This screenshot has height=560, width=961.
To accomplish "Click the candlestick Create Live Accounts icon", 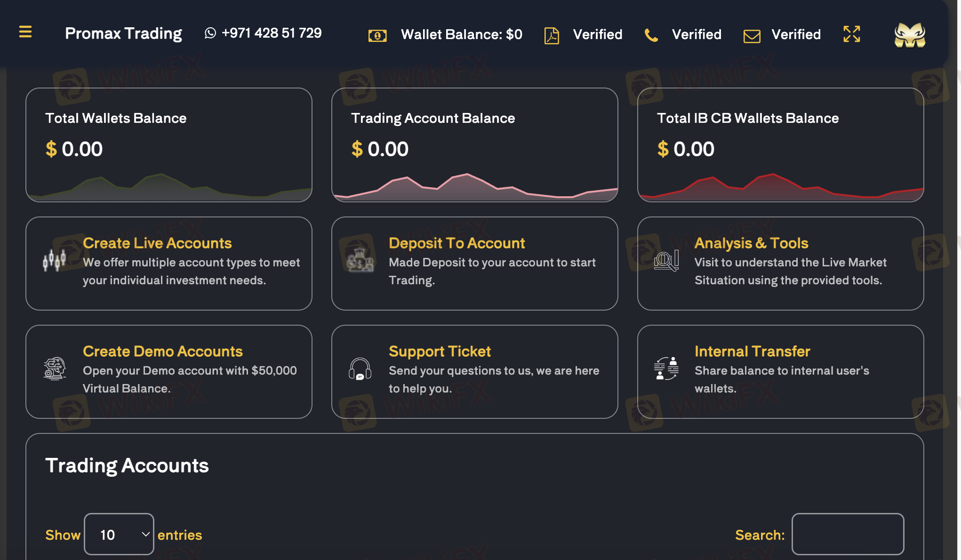I will point(55,260).
